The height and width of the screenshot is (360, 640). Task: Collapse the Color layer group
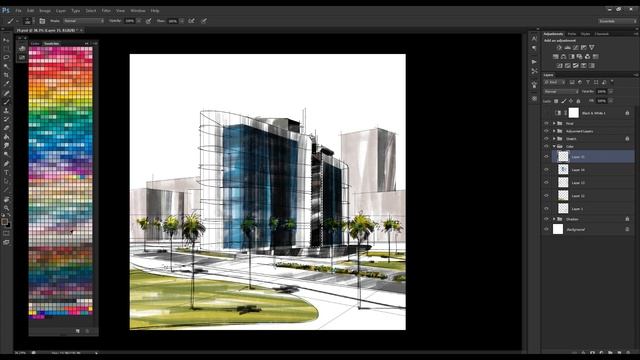(x=554, y=146)
